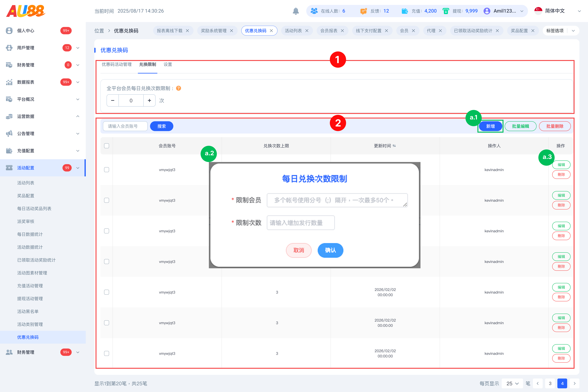Click the 搜索 search button
This screenshot has width=588, height=392.
click(x=161, y=126)
